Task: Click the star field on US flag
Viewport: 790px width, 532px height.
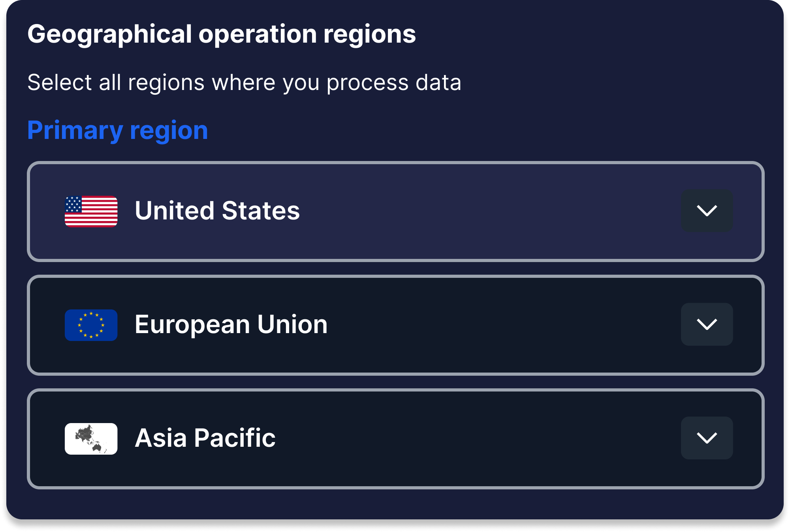Action: tap(73, 204)
